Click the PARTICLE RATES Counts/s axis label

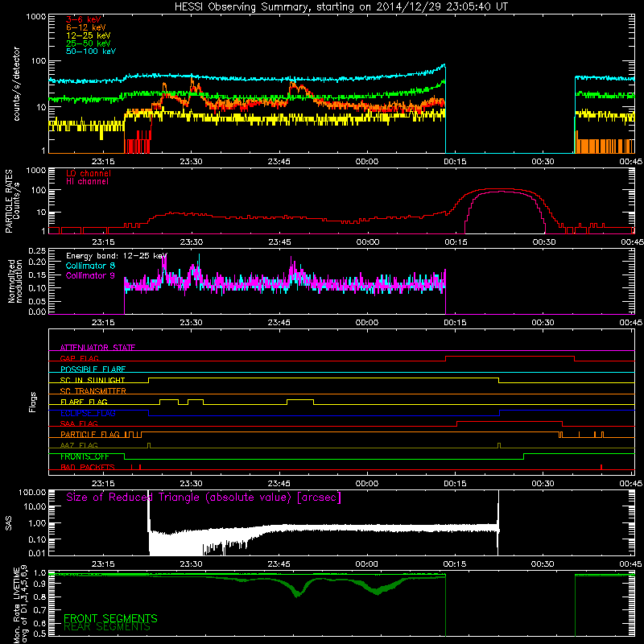(12, 201)
